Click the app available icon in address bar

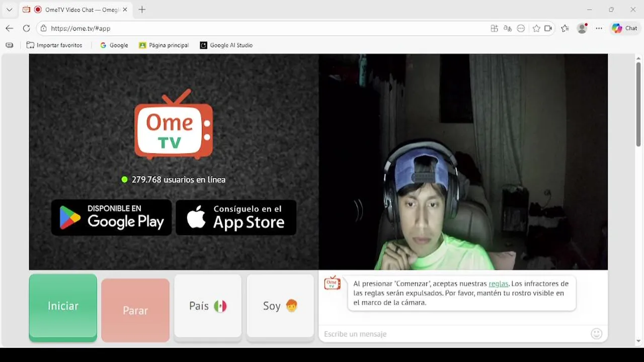494,29
